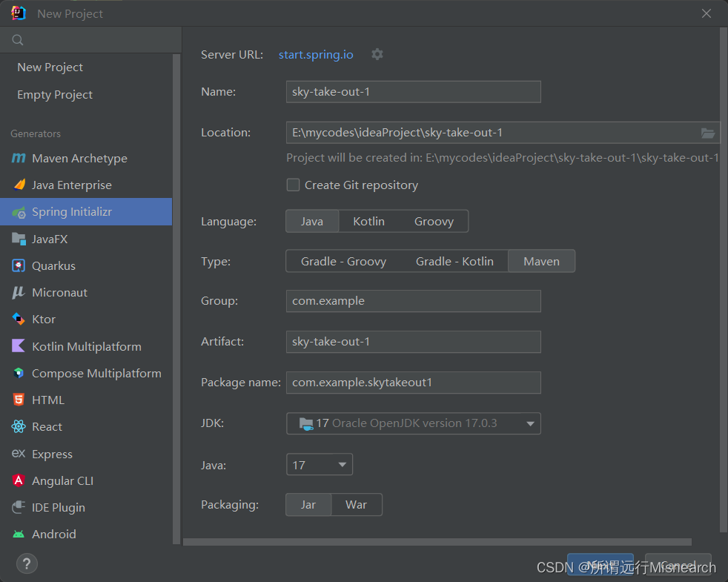Select Quarkus generator label
Screen dimensions: 728x582
coord(53,266)
